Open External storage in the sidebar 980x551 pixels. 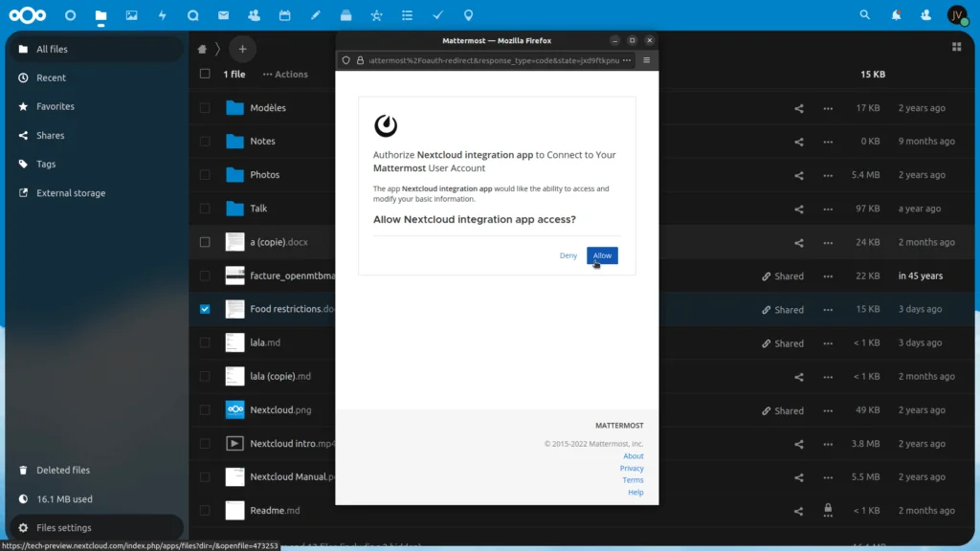pyautogui.click(x=97, y=193)
